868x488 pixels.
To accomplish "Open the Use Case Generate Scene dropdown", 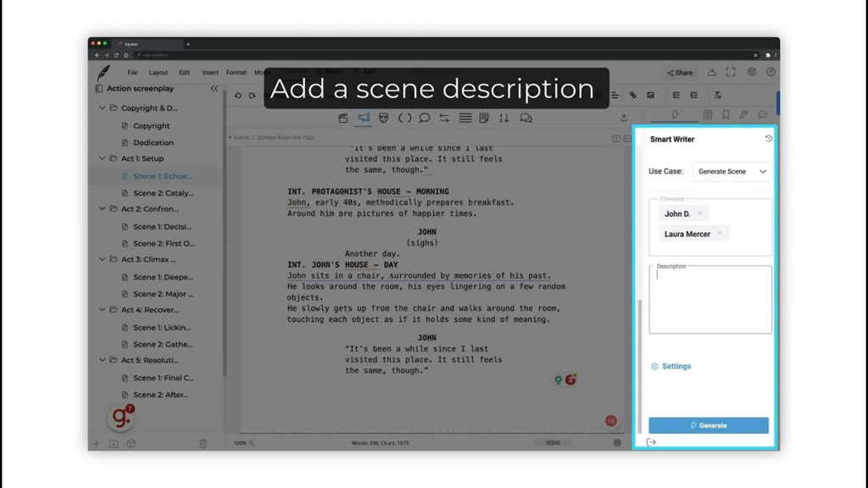I will point(732,171).
